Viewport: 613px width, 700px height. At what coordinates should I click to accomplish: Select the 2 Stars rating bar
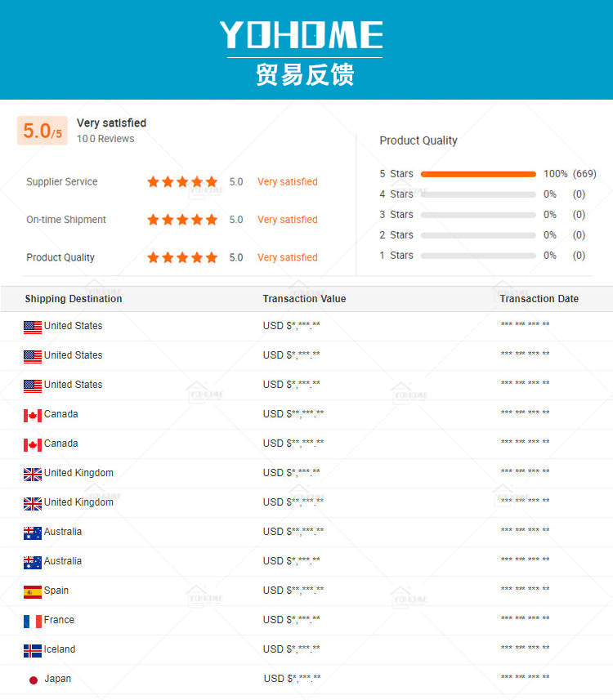pos(478,235)
